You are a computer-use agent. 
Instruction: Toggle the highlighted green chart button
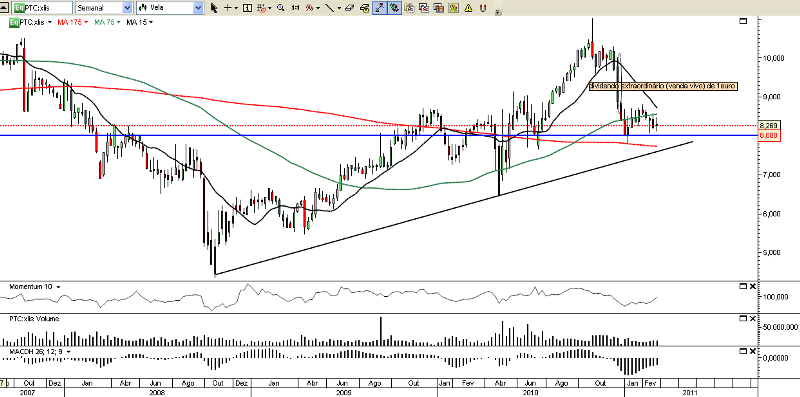click(x=394, y=8)
